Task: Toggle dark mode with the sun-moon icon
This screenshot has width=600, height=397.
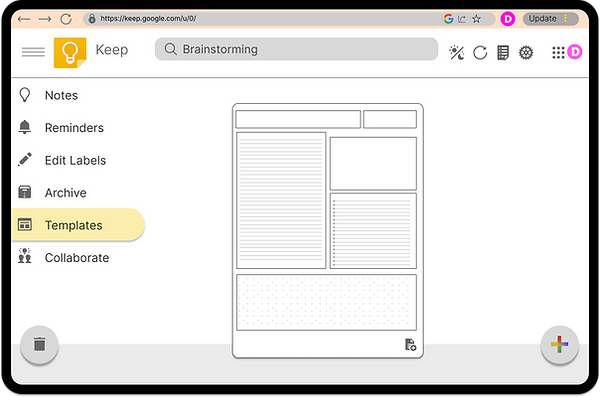Action: pos(457,53)
